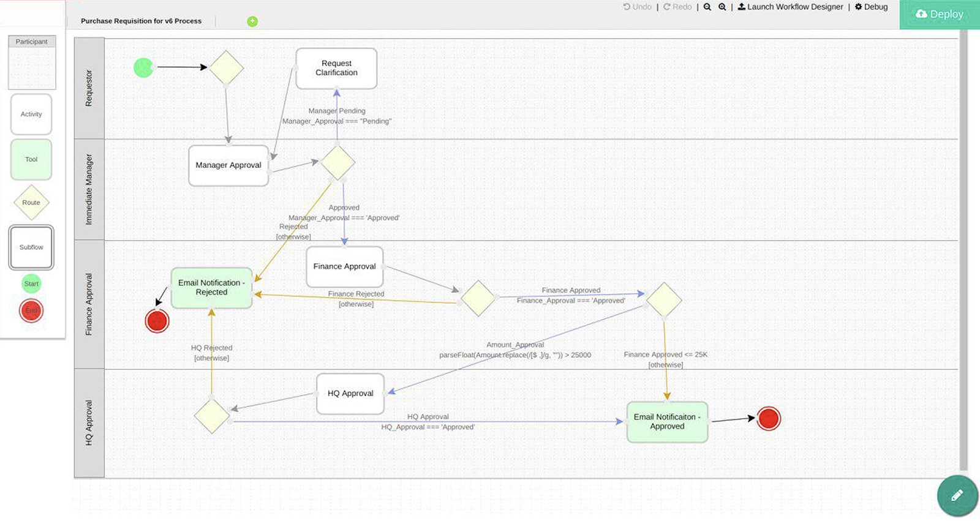Click the canvas vertical scrollbar
The height and width of the screenshot is (521, 980).
(x=963, y=245)
